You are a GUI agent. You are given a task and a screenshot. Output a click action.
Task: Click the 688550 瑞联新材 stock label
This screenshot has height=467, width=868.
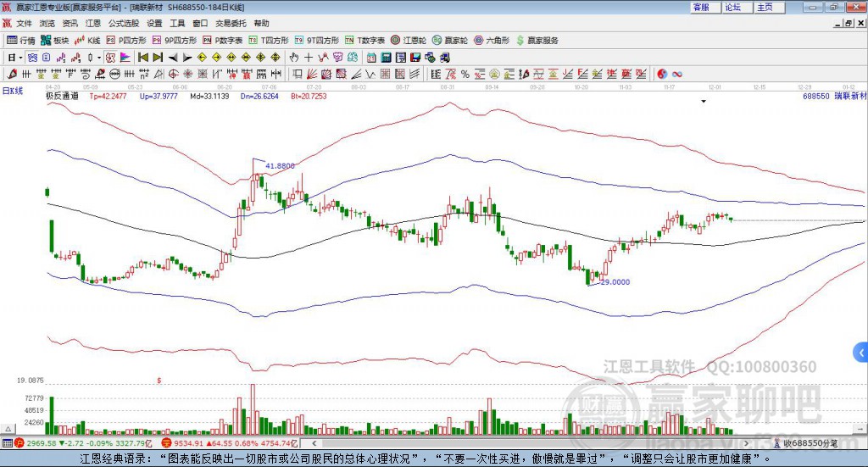[834, 96]
